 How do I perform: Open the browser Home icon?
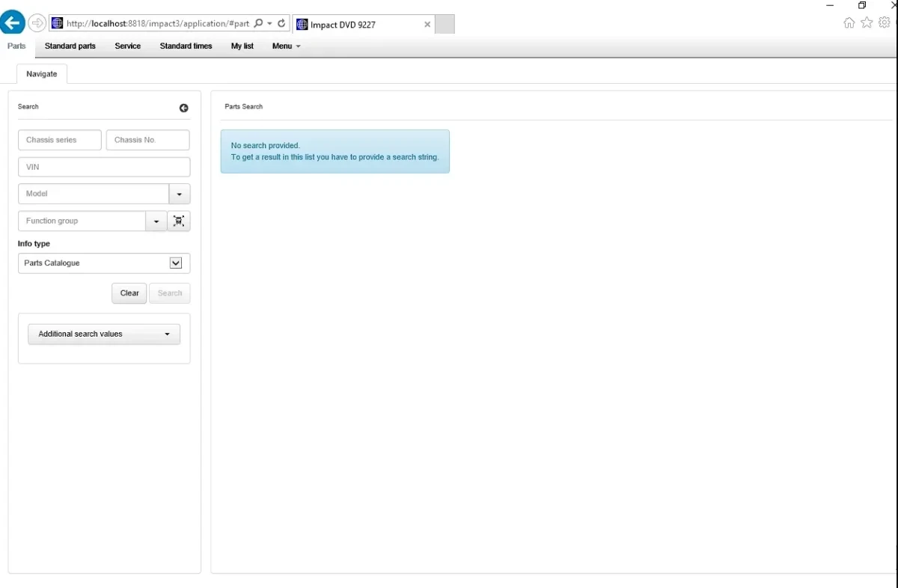pyautogui.click(x=849, y=22)
